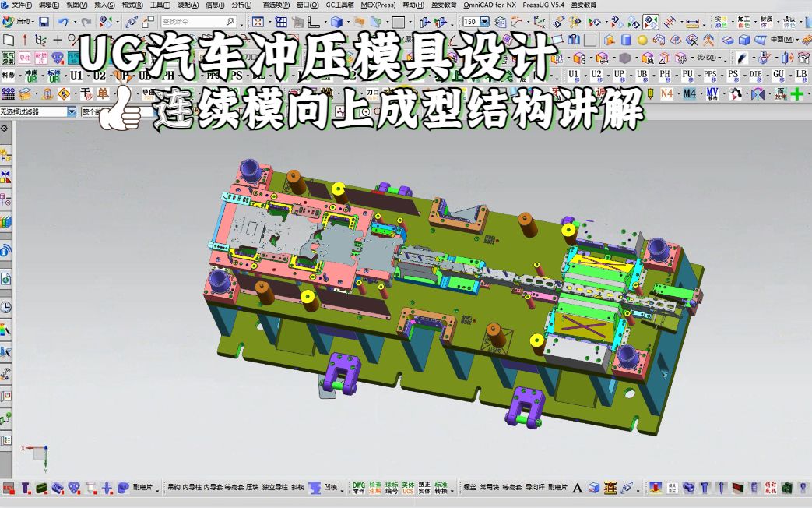Click the 内导柱 bottom toolbar button

(192, 487)
